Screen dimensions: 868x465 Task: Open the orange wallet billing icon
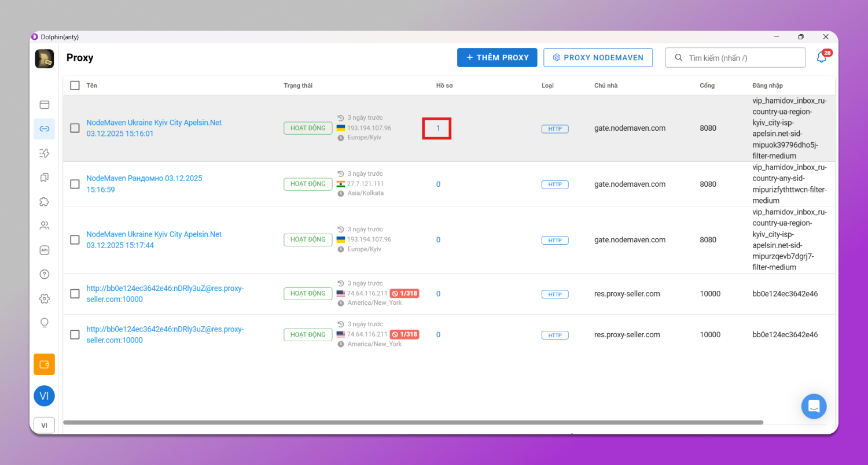44,364
